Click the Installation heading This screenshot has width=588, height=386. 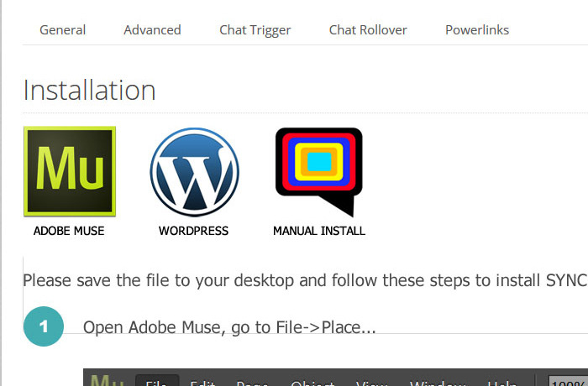click(89, 91)
